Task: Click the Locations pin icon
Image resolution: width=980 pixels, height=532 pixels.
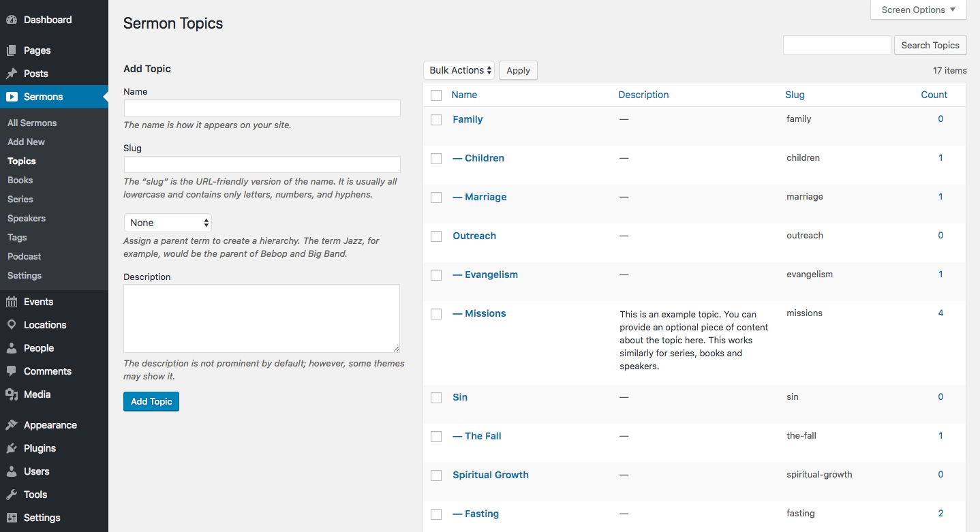Action: point(12,325)
